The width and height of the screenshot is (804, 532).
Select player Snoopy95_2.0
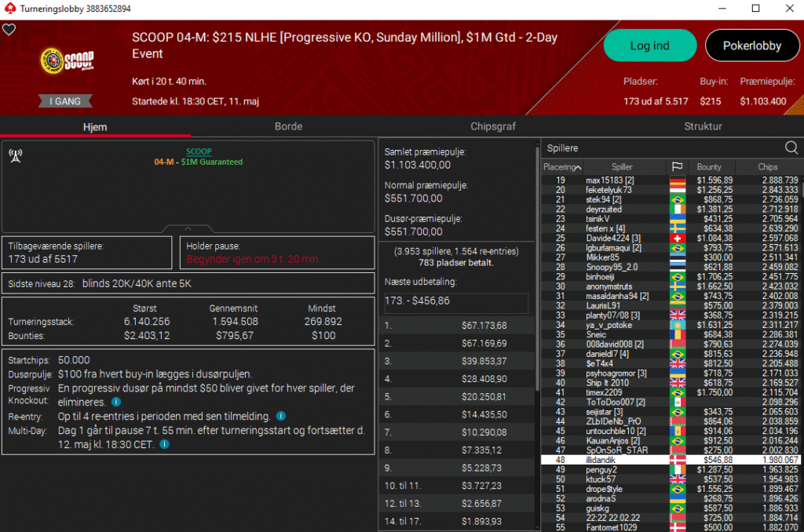pyautogui.click(x=671, y=267)
